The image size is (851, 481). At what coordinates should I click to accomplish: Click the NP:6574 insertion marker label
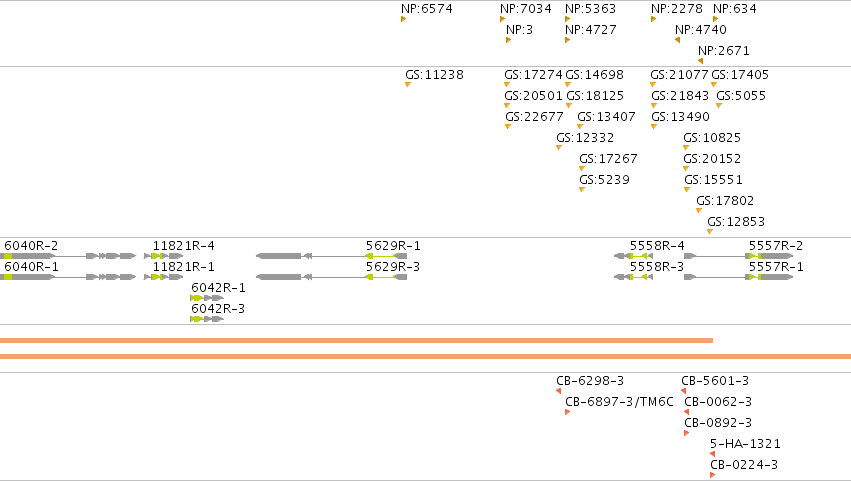427,9
